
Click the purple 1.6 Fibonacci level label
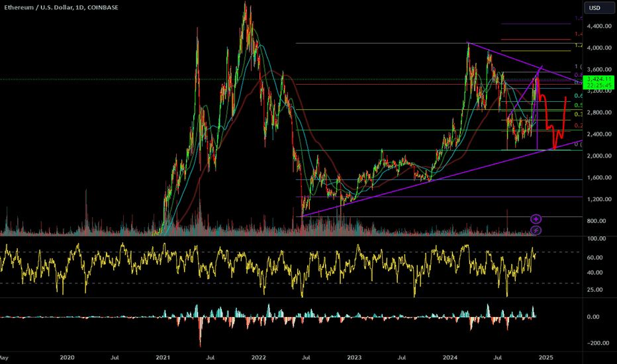pos(579,18)
